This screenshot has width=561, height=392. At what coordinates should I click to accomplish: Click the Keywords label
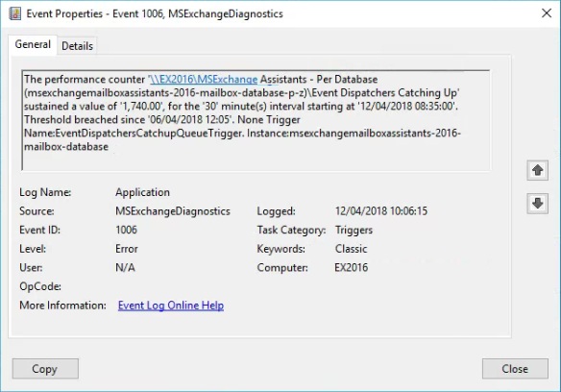point(280,249)
